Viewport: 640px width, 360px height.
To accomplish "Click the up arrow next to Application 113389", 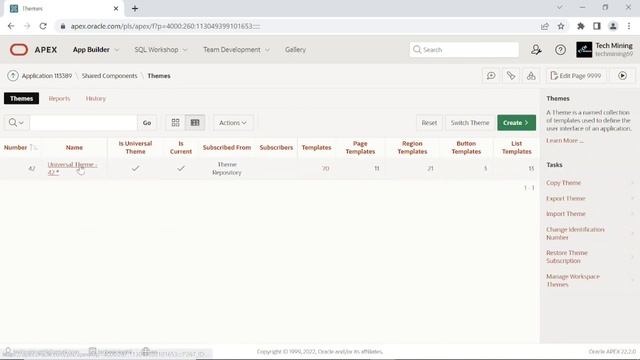I will pos(13,76).
